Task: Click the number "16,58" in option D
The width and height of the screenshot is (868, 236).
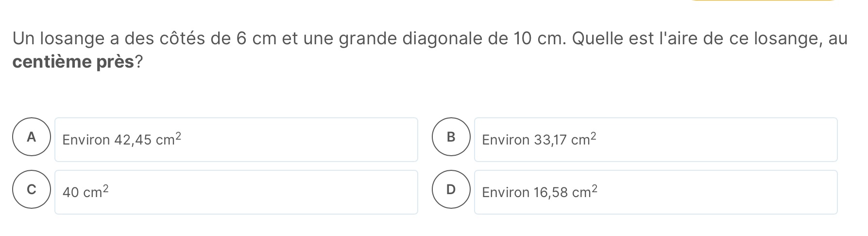Action: click(551, 193)
